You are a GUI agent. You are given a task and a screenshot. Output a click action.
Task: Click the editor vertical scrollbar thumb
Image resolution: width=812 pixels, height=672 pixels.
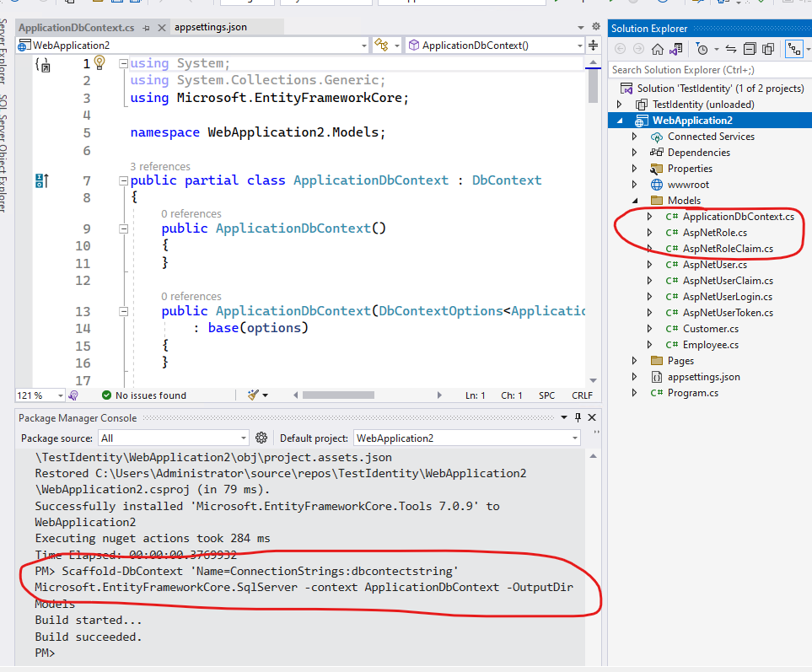pyautogui.click(x=593, y=85)
